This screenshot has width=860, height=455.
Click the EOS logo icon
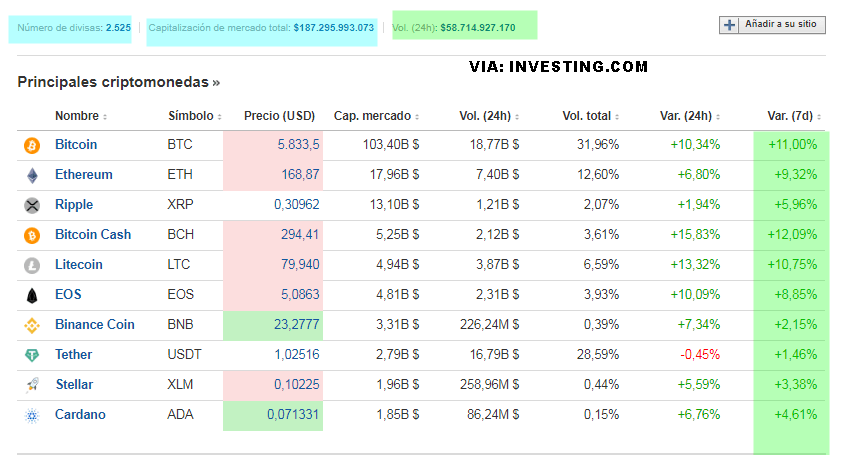[x=32, y=295]
